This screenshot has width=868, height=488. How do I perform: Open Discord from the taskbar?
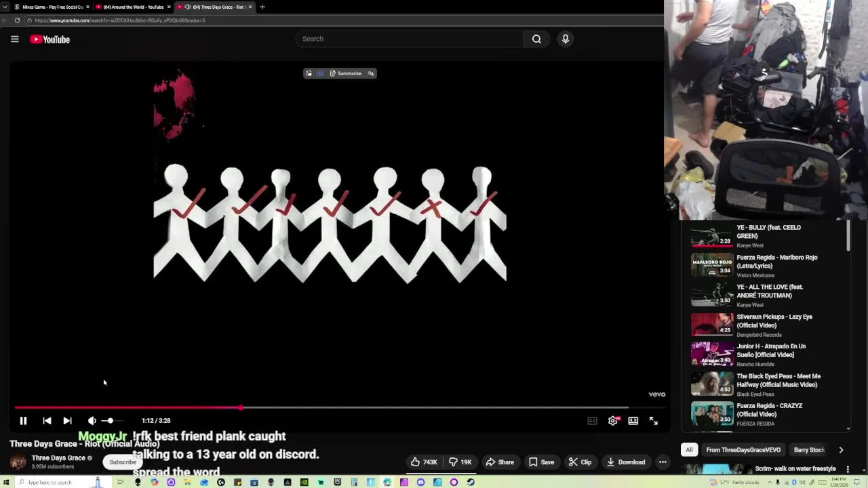click(x=420, y=483)
